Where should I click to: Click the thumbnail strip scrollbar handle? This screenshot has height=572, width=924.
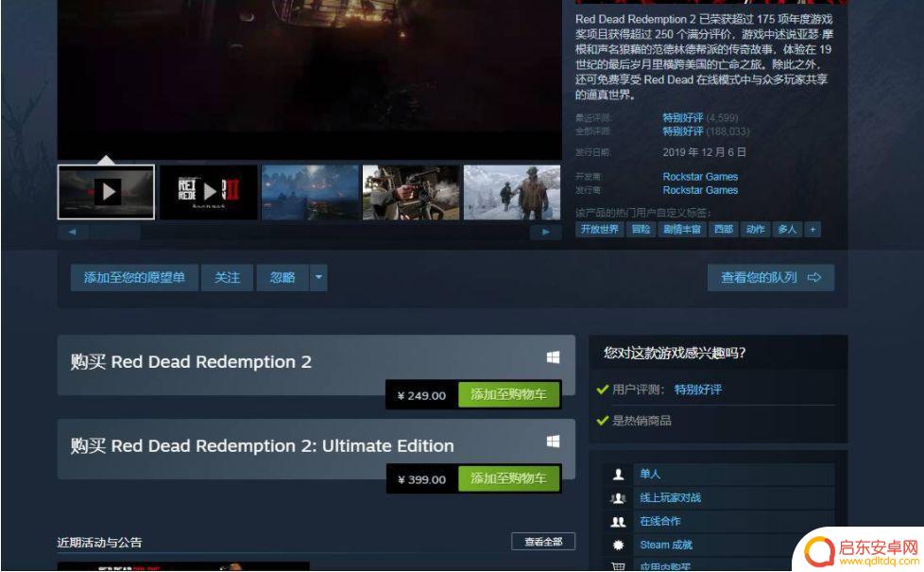tap(115, 232)
